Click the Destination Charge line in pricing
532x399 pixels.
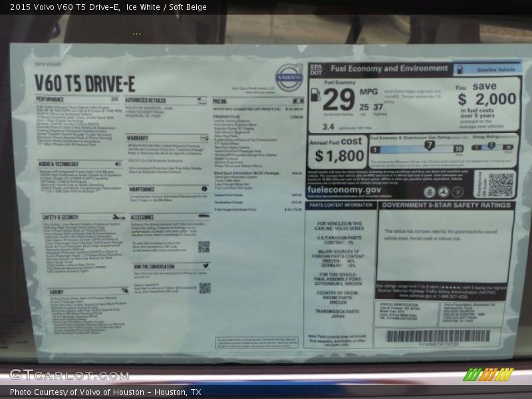pos(259,202)
